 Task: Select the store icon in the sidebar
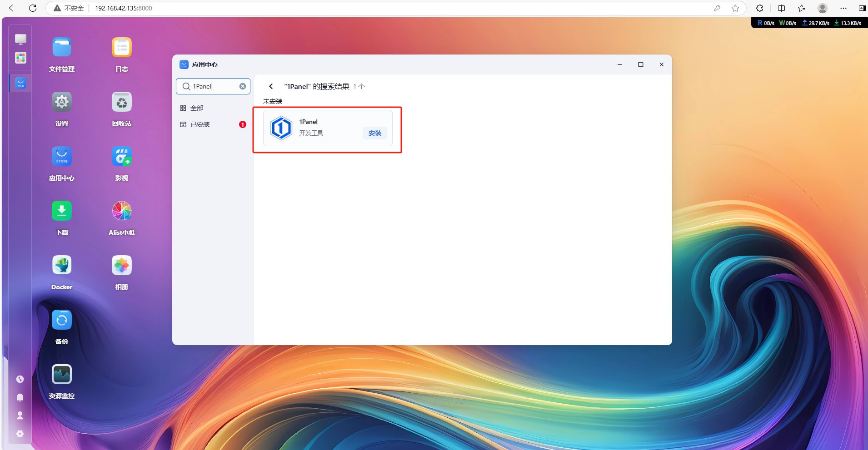point(20,83)
